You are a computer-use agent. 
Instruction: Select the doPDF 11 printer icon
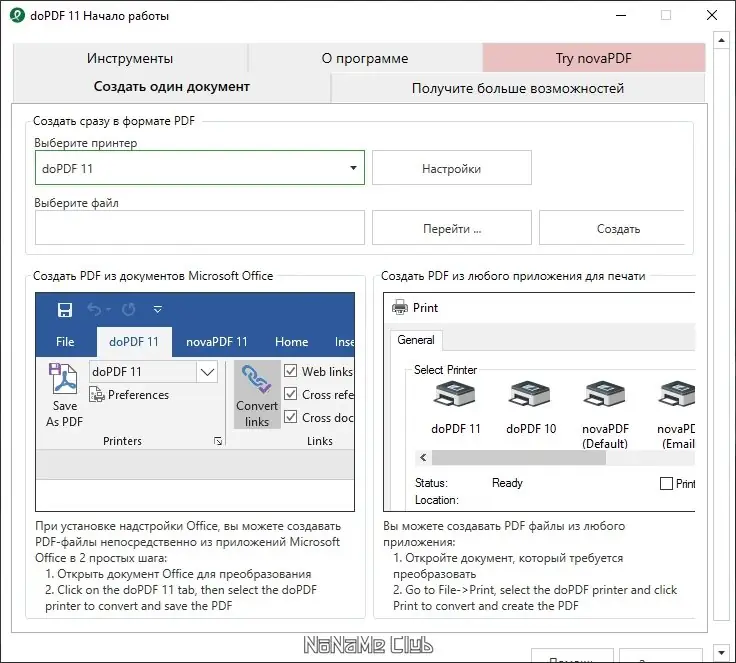coord(454,394)
